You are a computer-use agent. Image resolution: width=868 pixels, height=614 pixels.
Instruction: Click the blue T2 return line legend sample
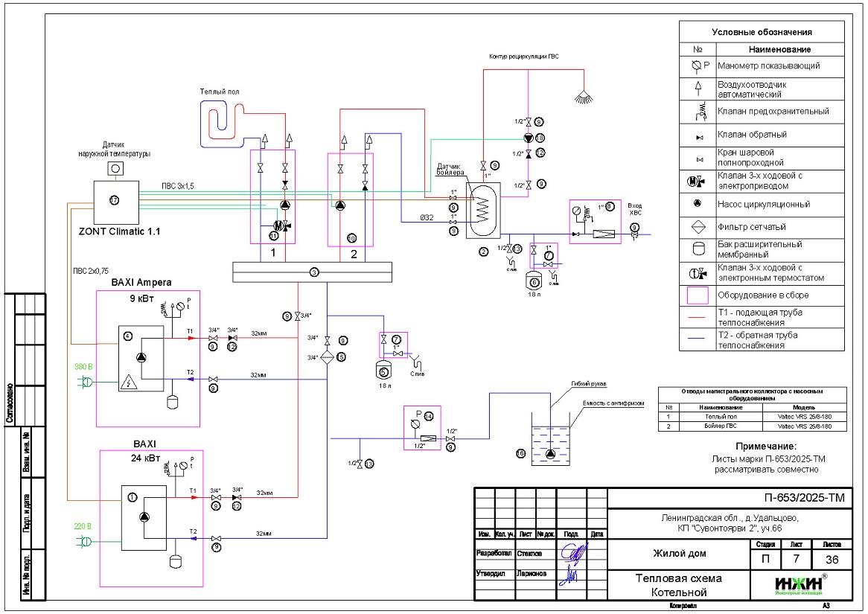coord(697,340)
